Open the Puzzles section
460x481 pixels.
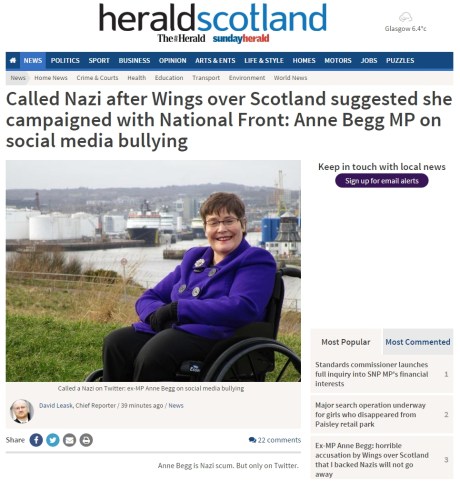400,61
